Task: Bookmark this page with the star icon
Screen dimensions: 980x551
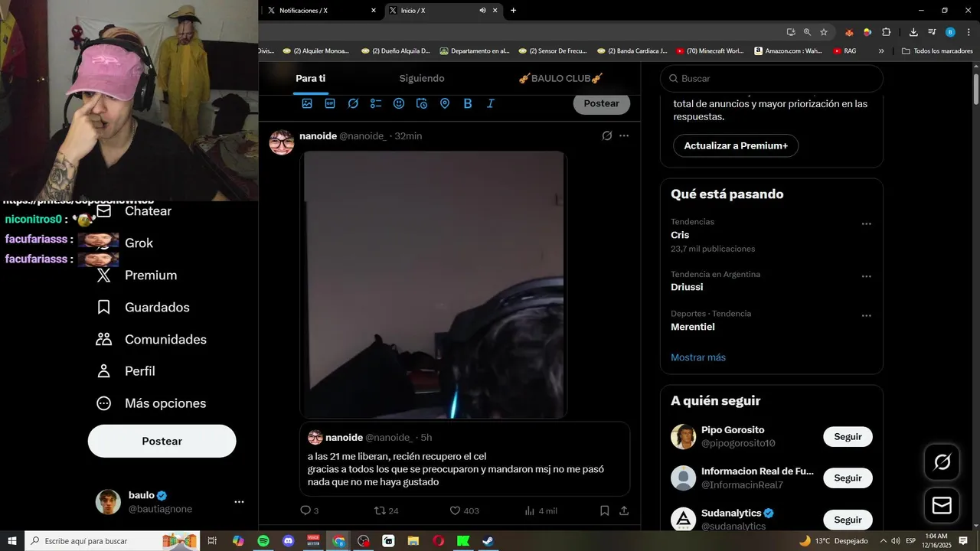Action: [824, 32]
